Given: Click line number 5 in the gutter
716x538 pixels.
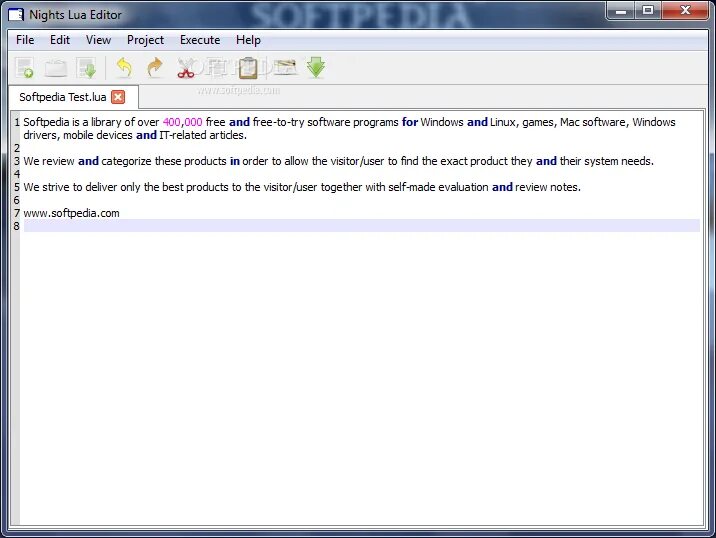Looking at the screenshot, I should (16, 187).
